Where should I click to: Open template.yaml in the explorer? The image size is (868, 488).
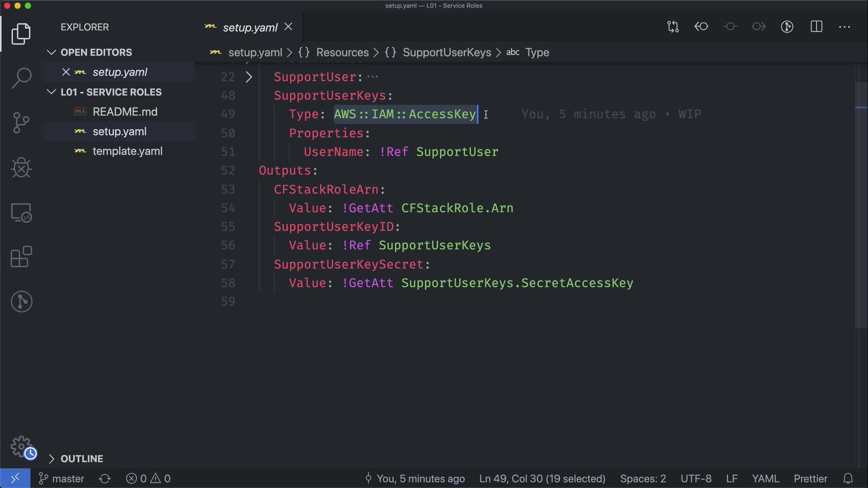point(127,151)
